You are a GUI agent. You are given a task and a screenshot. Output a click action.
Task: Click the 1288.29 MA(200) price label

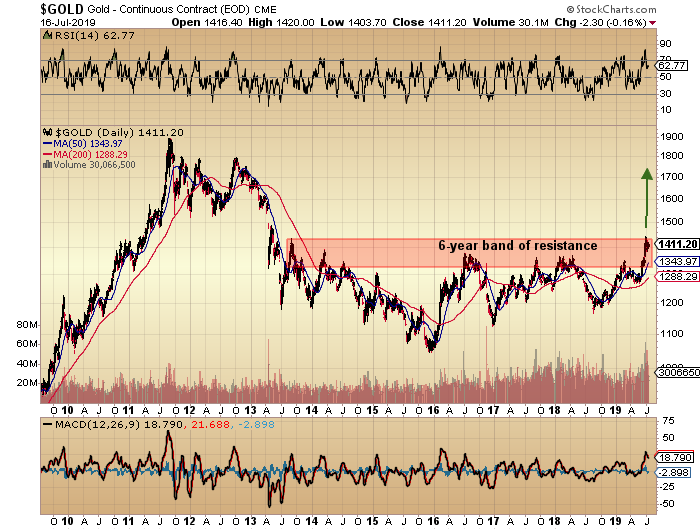pyautogui.click(x=673, y=276)
